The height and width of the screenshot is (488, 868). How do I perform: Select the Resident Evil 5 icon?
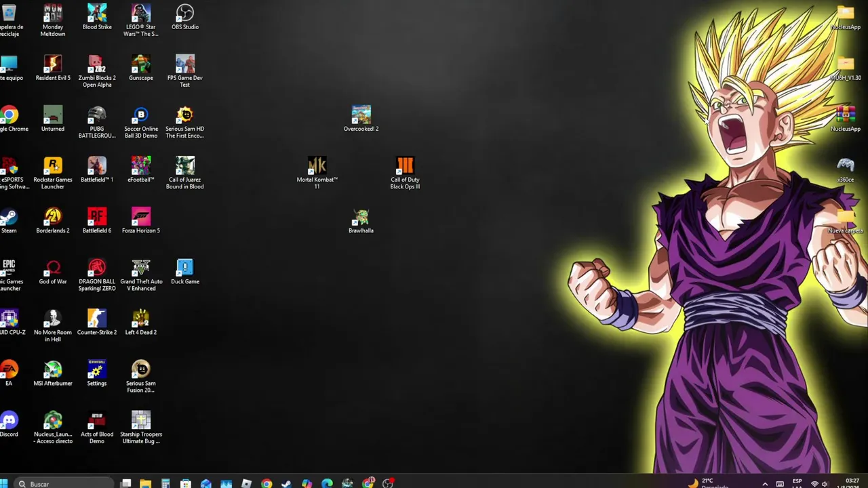[x=53, y=68]
